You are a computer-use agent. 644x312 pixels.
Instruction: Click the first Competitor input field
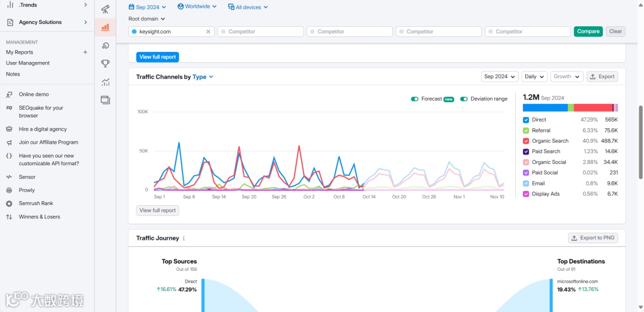coord(261,32)
